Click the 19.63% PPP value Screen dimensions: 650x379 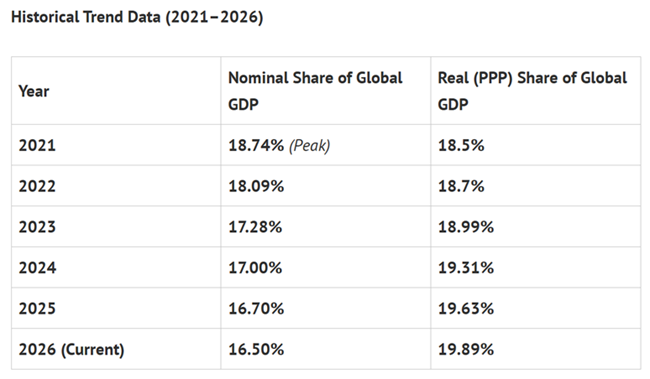[466, 309]
